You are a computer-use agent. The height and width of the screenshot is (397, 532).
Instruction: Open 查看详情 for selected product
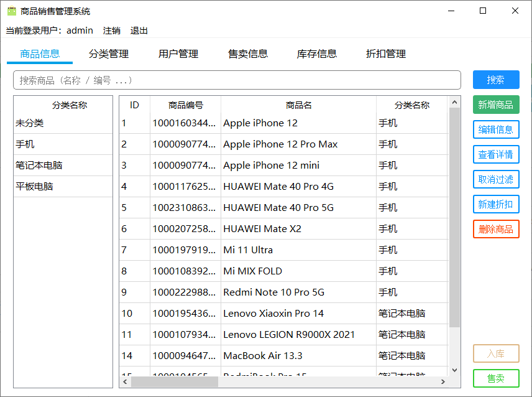pyautogui.click(x=496, y=154)
